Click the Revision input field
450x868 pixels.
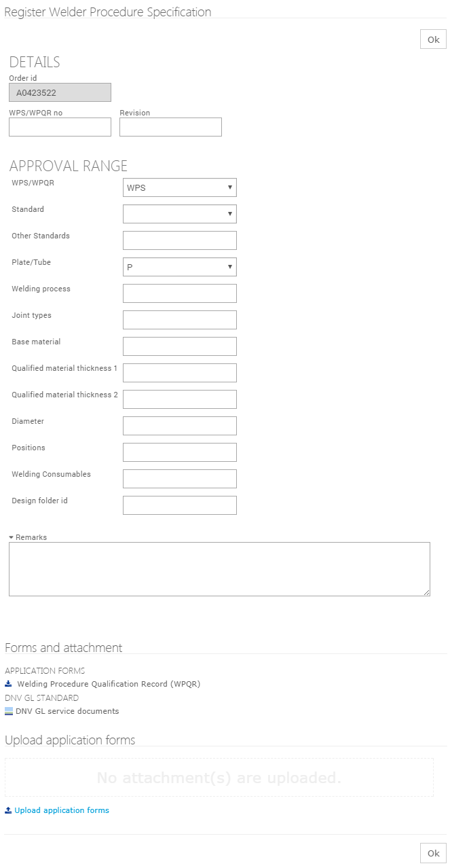click(x=170, y=127)
